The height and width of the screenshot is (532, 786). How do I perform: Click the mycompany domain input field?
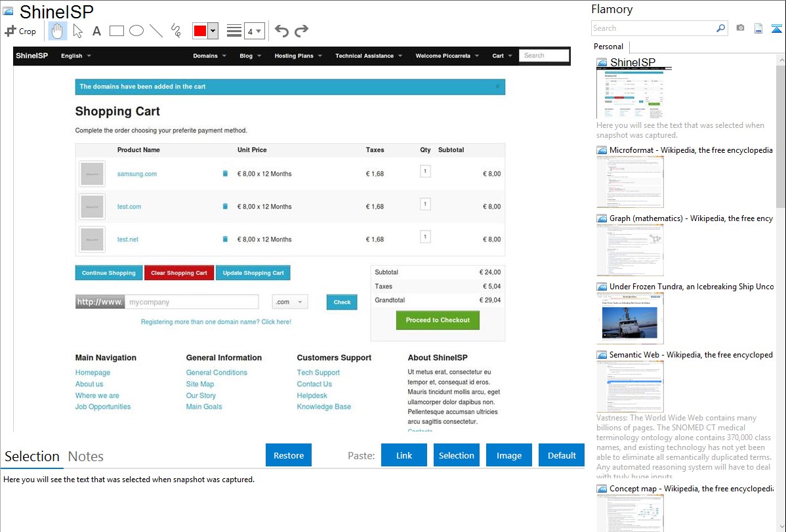(x=192, y=302)
